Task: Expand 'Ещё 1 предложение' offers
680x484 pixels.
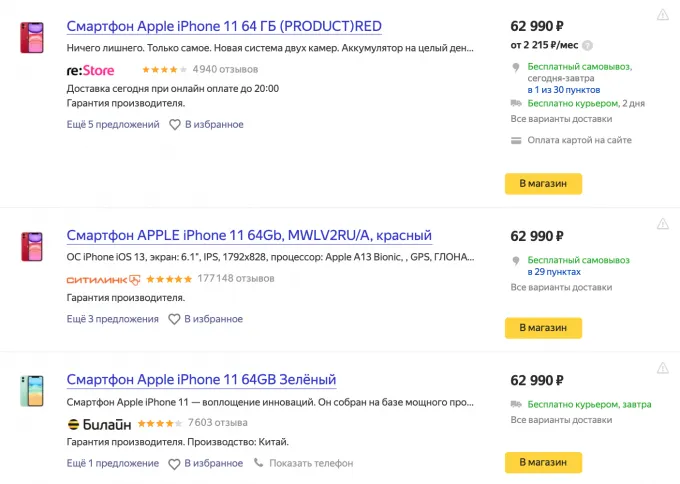Action: [112, 463]
